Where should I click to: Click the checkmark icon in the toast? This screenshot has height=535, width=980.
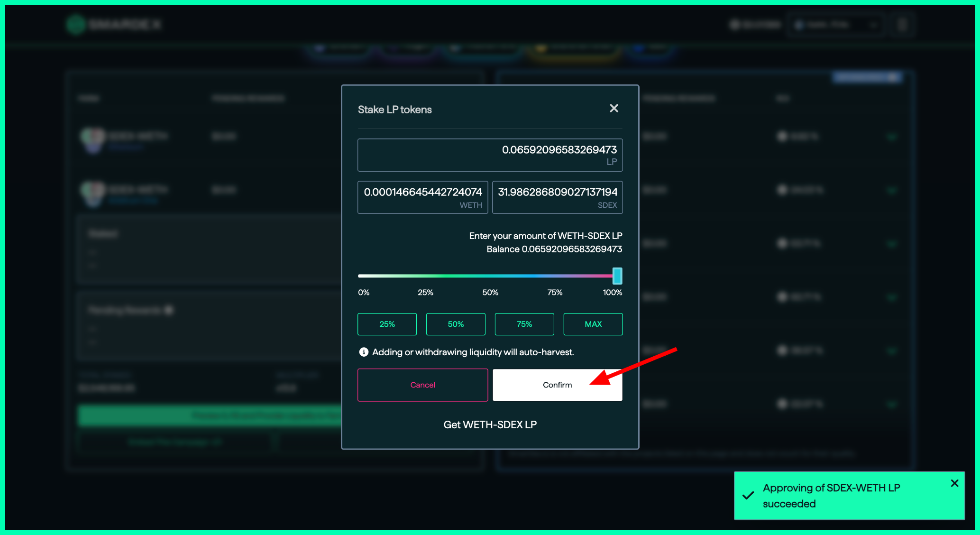click(748, 496)
